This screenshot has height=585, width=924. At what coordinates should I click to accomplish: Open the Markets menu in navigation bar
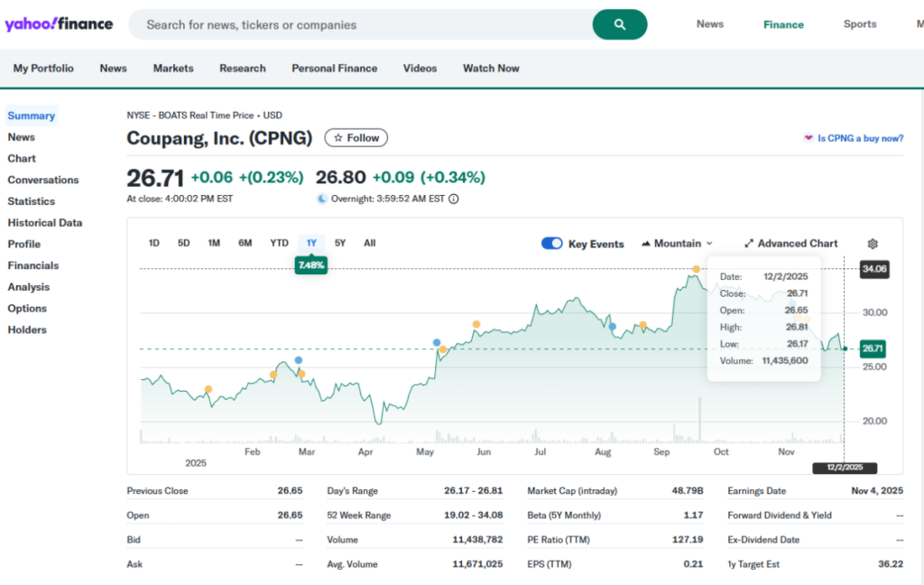173,69
